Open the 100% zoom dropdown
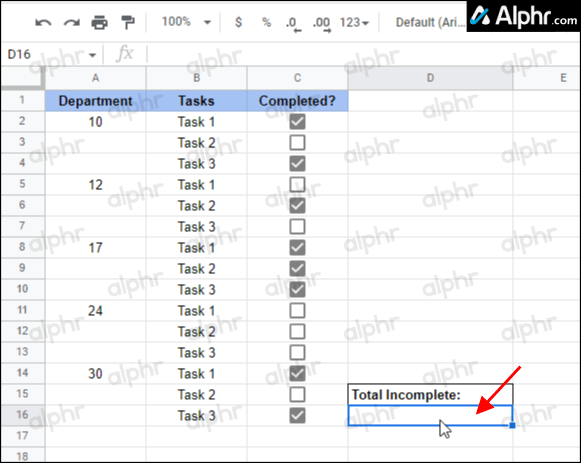Image resolution: width=581 pixels, height=463 pixels. [x=186, y=22]
